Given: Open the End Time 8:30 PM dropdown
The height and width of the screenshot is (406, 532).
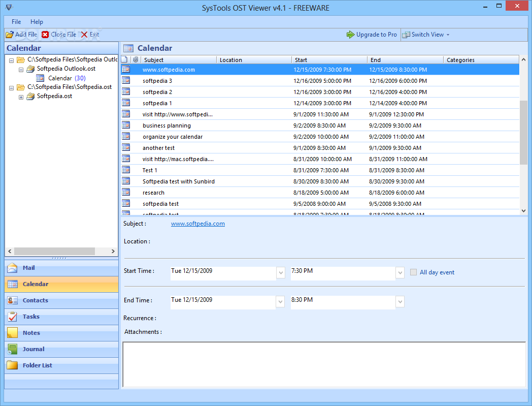Looking at the screenshot, I should (x=400, y=301).
